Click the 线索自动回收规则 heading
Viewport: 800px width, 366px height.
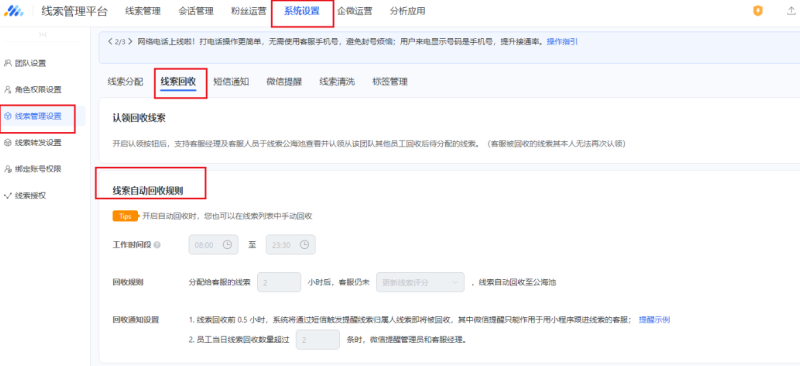click(x=148, y=191)
